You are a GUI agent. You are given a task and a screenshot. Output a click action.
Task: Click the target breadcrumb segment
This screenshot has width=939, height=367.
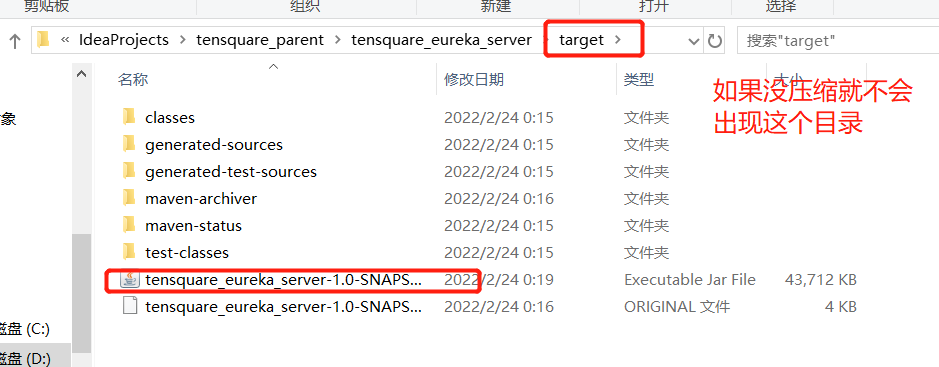tap(581, 40)
